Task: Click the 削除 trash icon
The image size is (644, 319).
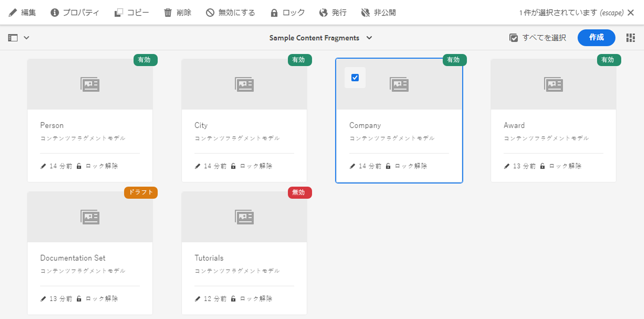Action: point(168,13)
